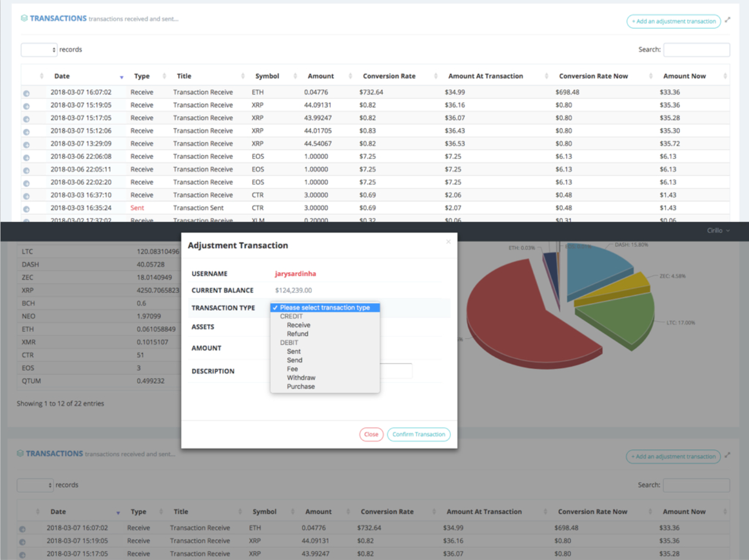Choose Receive from the transaction type list

point(298,325)
